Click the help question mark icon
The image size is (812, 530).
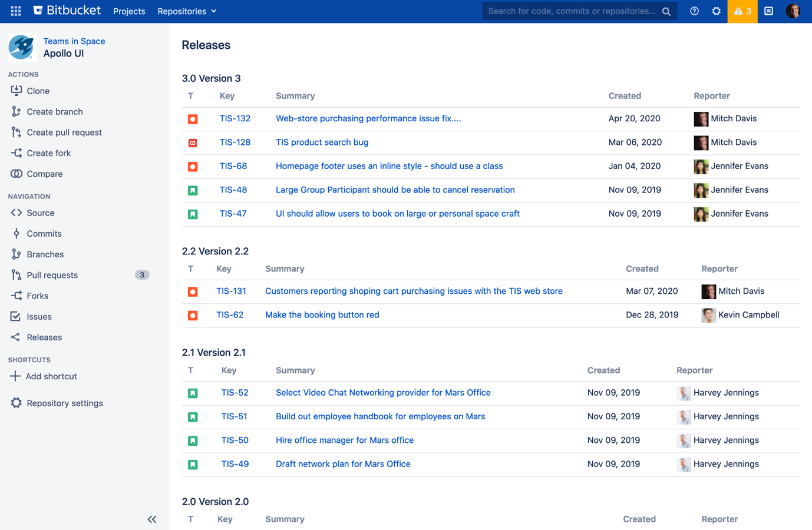pyautogui.click(x=694, y=11)
